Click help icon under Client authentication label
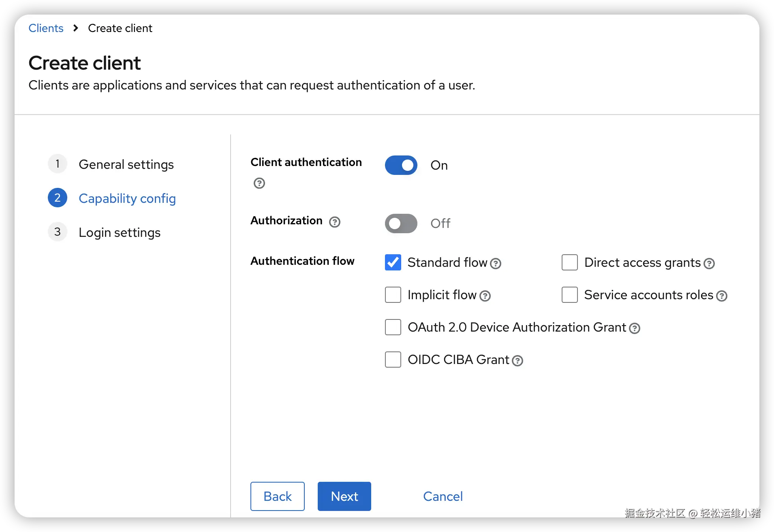Image resolution: width=774 pixels, height=532 pixels. click(259, 183)
